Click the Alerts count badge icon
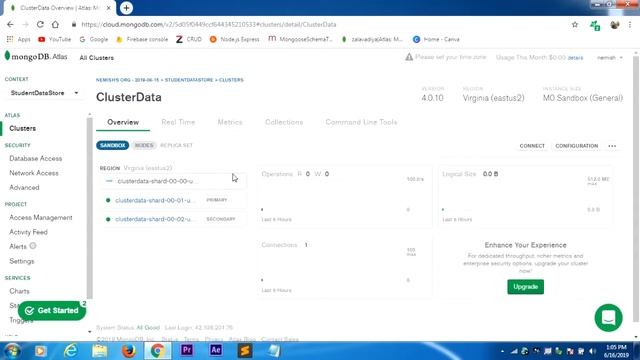Image resolution: width=640 pixels, height=360 pixels. click(x=33, y=246)
